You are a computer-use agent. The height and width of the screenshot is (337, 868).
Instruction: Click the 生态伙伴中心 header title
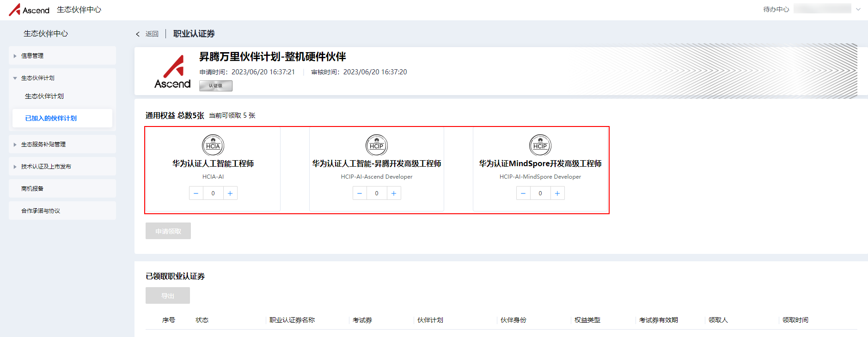click(79, 10)
